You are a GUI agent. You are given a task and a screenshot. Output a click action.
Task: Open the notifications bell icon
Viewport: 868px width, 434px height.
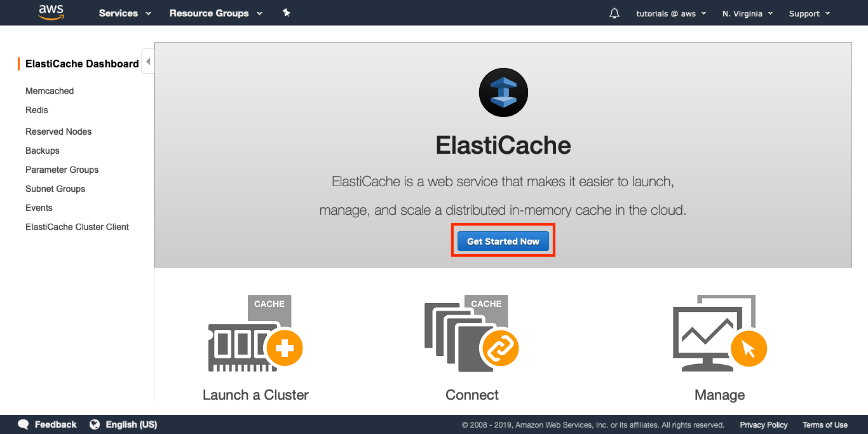(614, 13)
